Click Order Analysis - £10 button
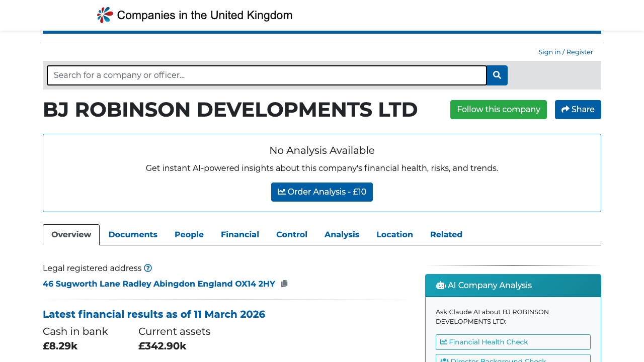The image size is (644, 362). tap(322, 192)
